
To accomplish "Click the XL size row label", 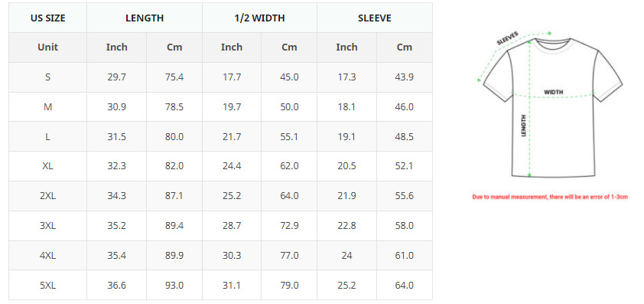I will pos(47,166).
